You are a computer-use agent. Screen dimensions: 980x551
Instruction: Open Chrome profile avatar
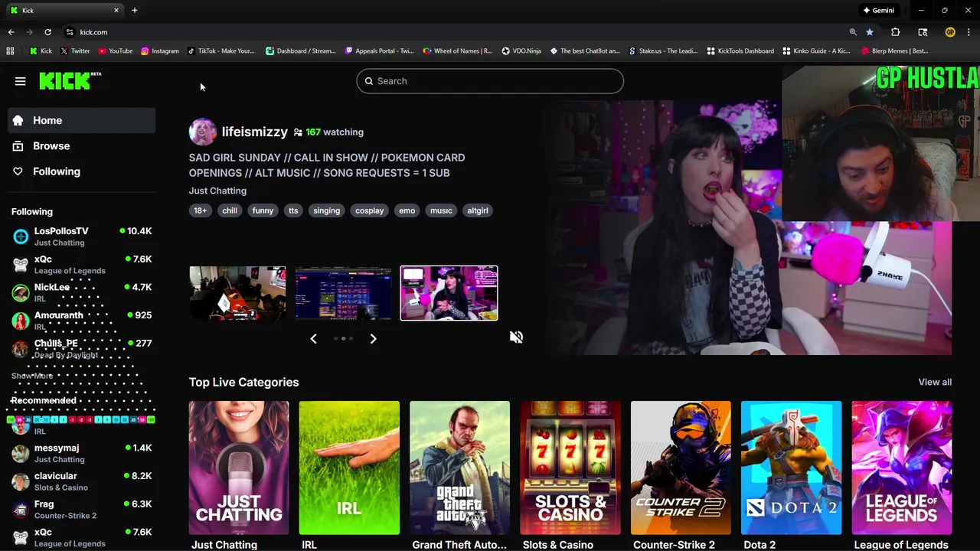click(x=950, y=32)
